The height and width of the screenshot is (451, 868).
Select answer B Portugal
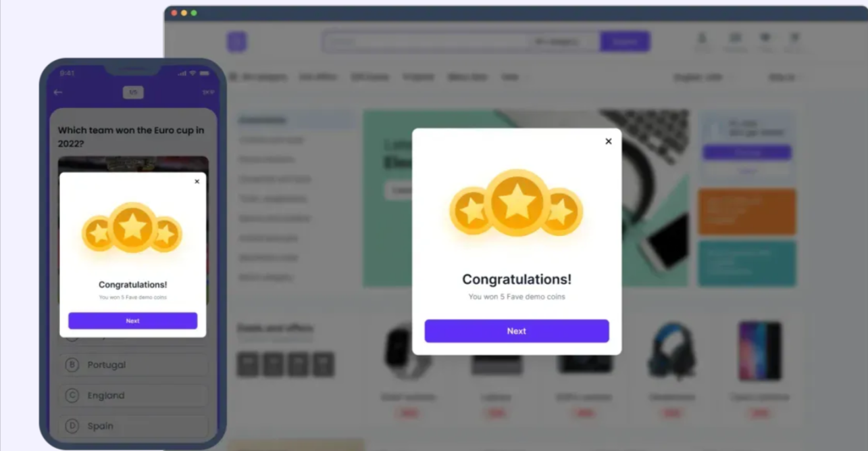pos(133,364)
